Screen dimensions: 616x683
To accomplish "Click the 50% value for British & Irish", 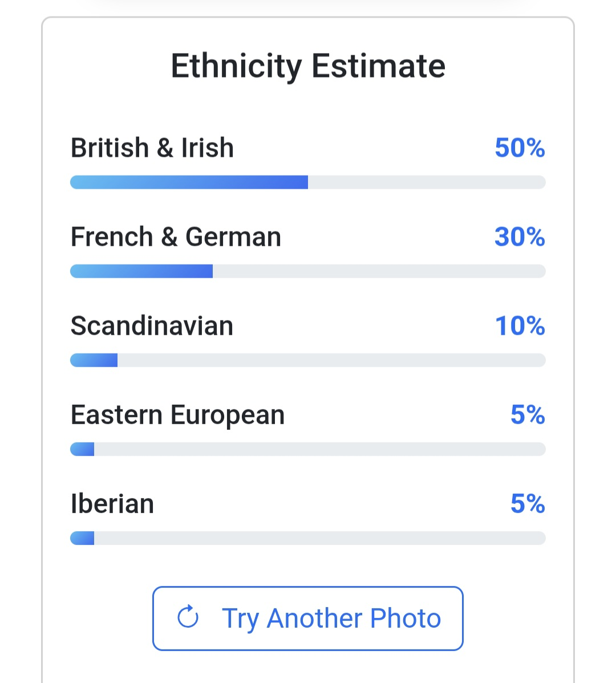I will coord(520,148).
